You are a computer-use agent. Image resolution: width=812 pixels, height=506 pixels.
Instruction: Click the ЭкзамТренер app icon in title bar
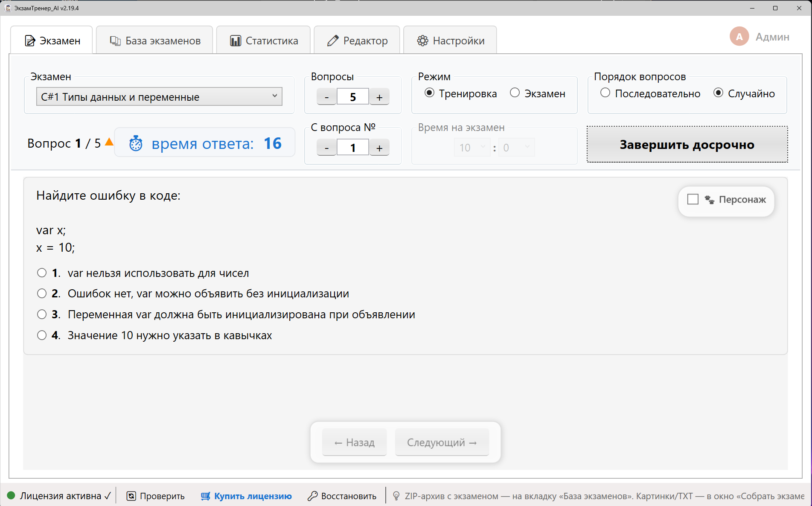(x=8, y=8)
